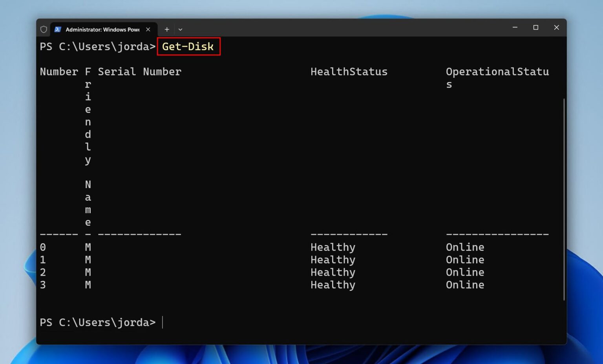Viewport: 603px width, 364px height.
Task: Open the tab dropdown chevron
Action: [x=180, y=29]
